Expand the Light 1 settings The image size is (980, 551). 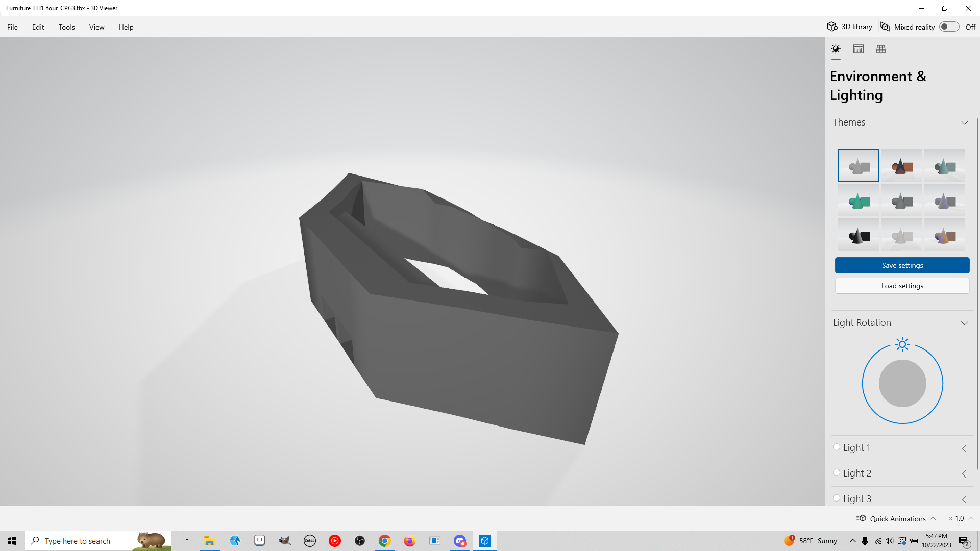tap(964, 448)
